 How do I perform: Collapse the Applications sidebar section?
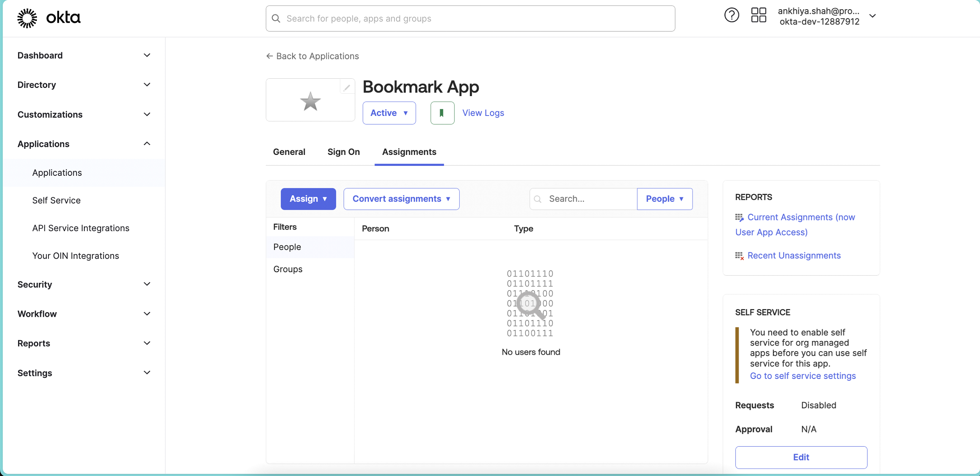coord(147,144)
